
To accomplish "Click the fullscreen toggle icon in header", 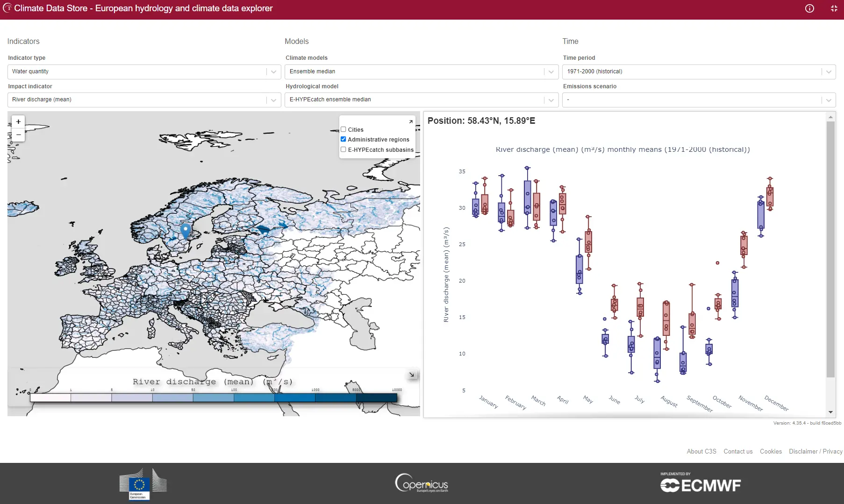I will pos(834,8).
